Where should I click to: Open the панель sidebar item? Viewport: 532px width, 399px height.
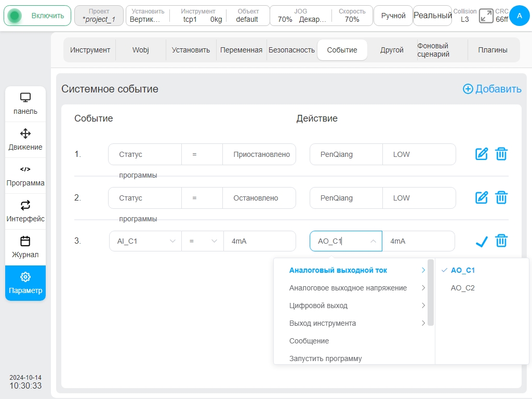25,104
